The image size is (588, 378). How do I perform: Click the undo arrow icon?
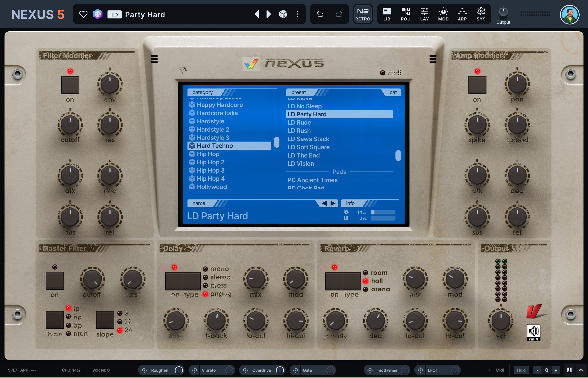point(320,14)
